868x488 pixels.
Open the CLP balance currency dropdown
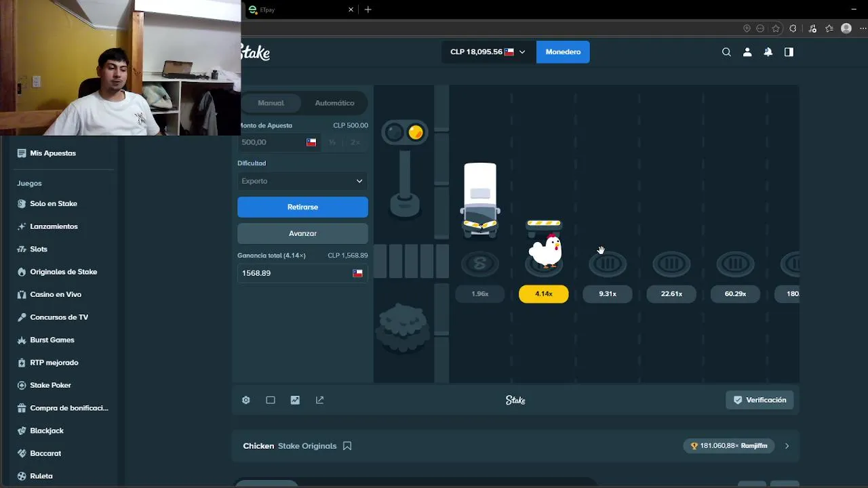coord(488,52)
